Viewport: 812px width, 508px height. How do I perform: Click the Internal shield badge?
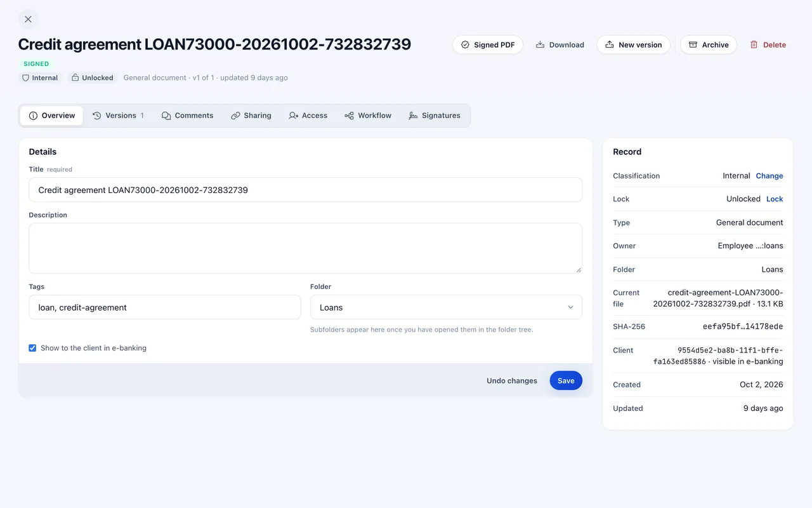(x=40, y=77)
